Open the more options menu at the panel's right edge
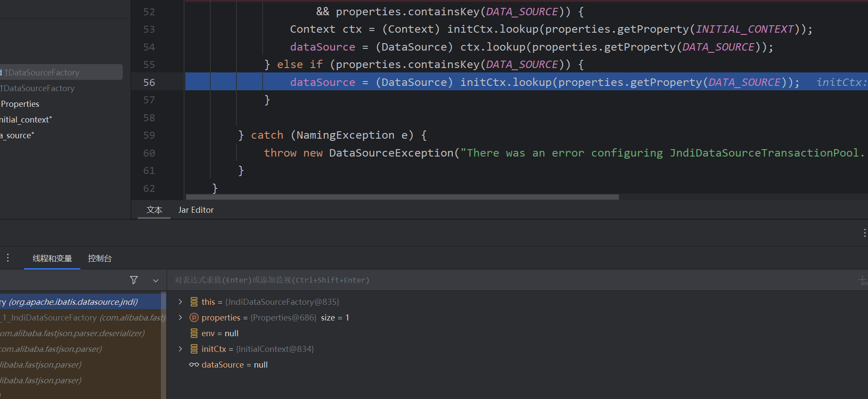Screen dimensions: 868x399 pos(864,233)
